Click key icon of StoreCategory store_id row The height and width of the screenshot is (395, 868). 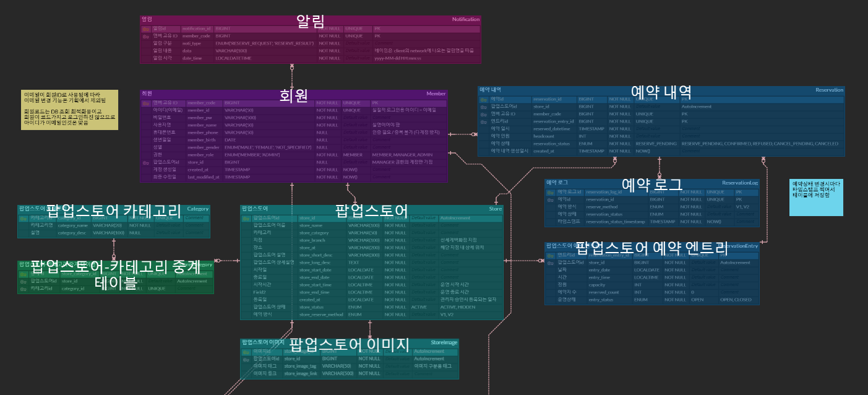click(23, 281)
